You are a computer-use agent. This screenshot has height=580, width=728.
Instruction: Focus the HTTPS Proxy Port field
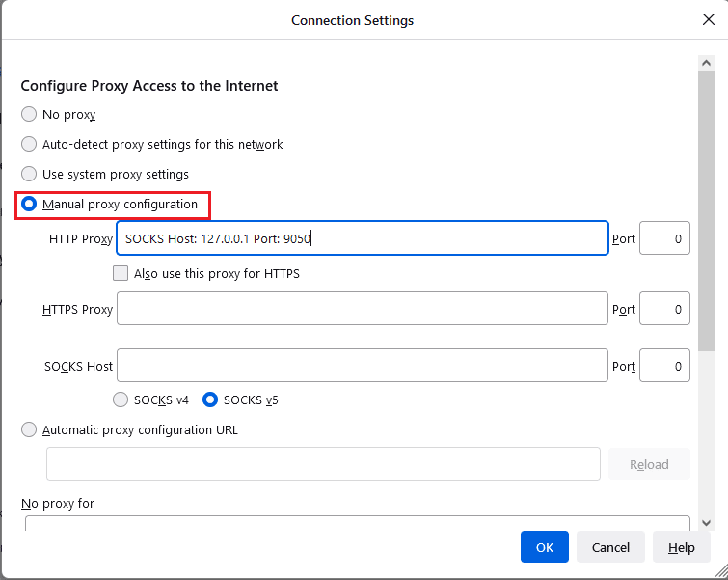[x=664, y=309]
